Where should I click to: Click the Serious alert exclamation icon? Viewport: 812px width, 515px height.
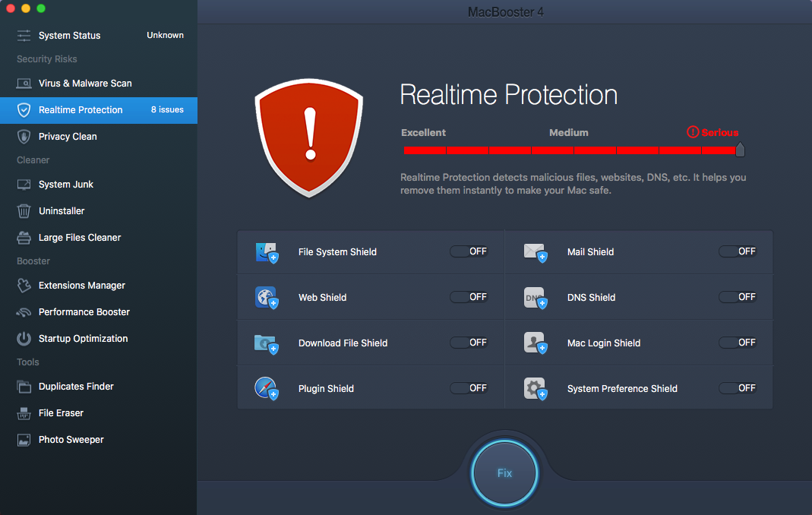[693, 132]
